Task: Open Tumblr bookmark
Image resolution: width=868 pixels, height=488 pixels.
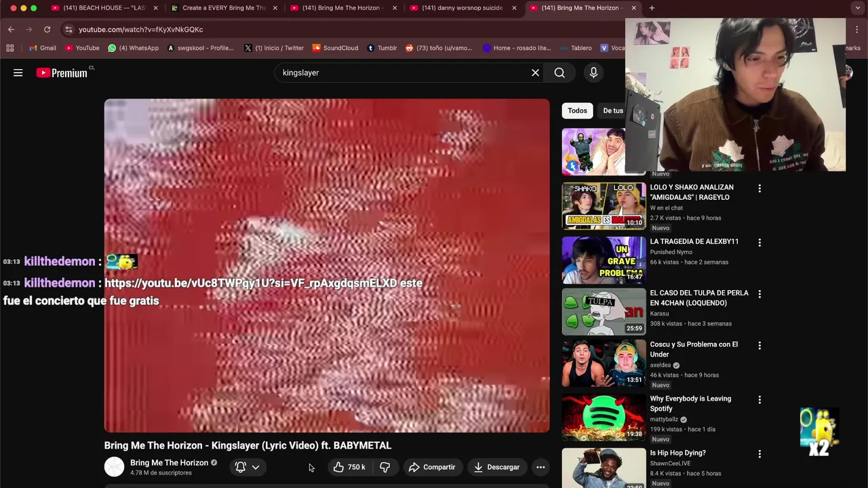Action: [x=382, y=48]
